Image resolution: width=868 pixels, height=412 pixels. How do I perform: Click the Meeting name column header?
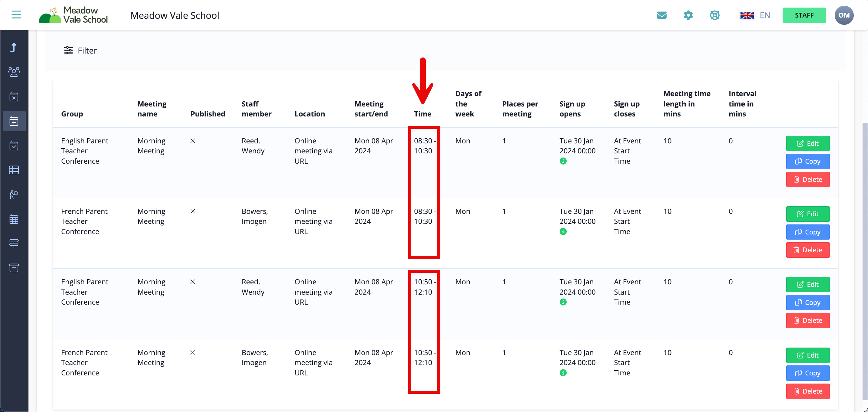pyautogui.click(x=152, y=109)
